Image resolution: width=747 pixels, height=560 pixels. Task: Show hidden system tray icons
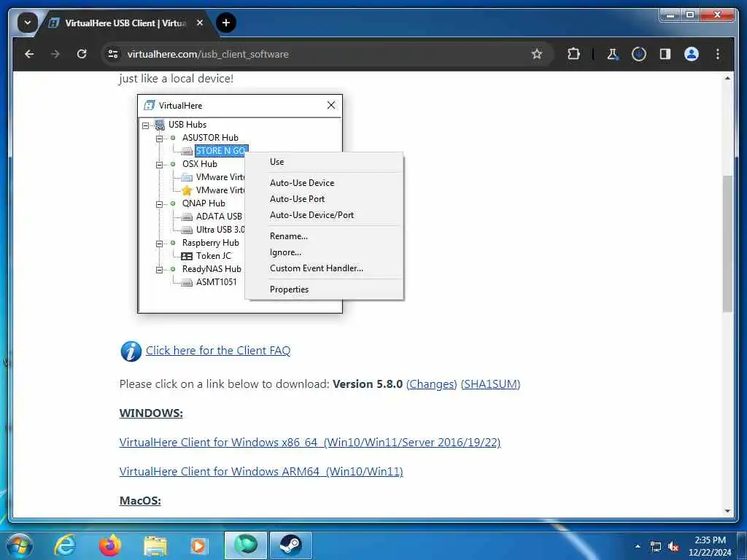638,546
